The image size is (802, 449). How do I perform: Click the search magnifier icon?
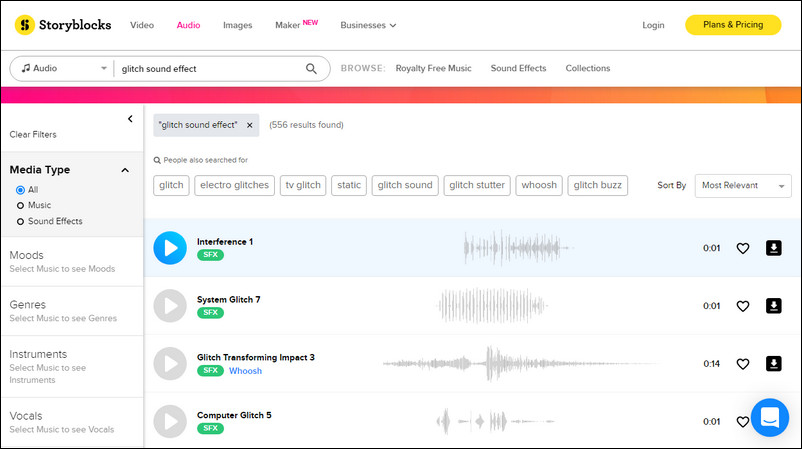pos(311,69)
